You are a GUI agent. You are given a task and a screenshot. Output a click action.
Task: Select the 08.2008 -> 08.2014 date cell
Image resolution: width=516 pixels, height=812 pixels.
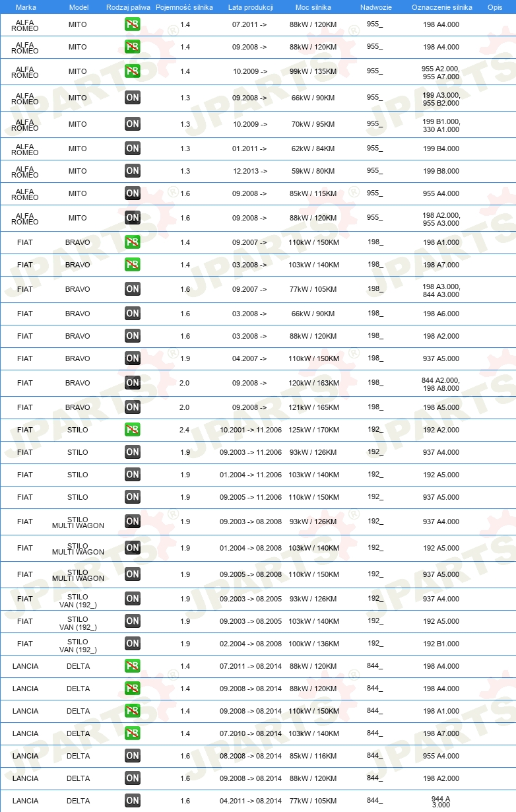[251, 756]
